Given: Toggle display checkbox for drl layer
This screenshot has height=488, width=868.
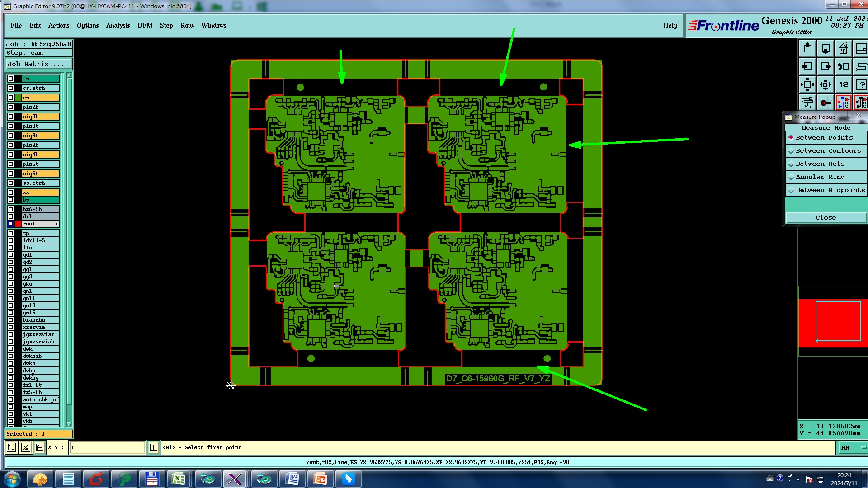Looking at the screenshot, I should point(11,216).
